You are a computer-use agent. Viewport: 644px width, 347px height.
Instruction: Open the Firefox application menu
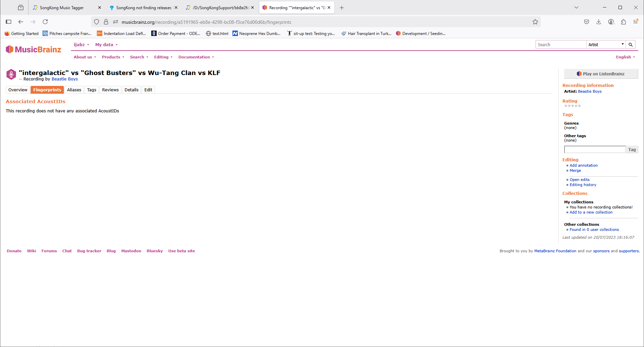(x=636, y=22)
